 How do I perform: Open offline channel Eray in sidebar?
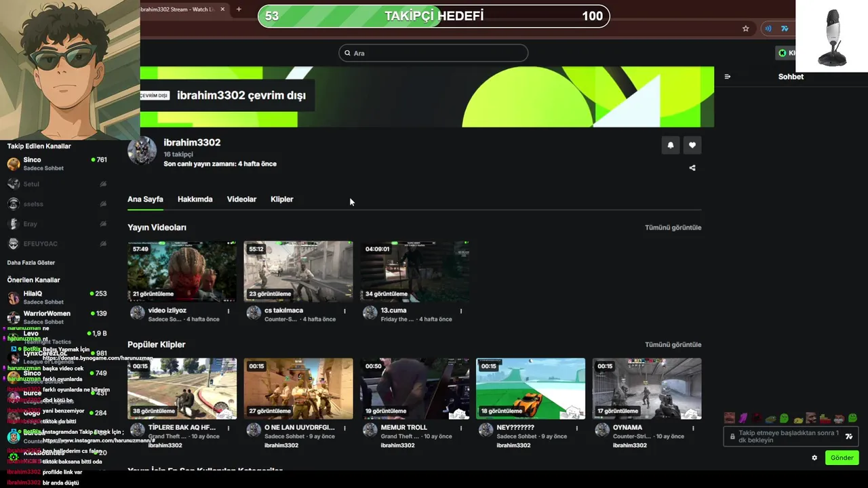pos(57,224)
